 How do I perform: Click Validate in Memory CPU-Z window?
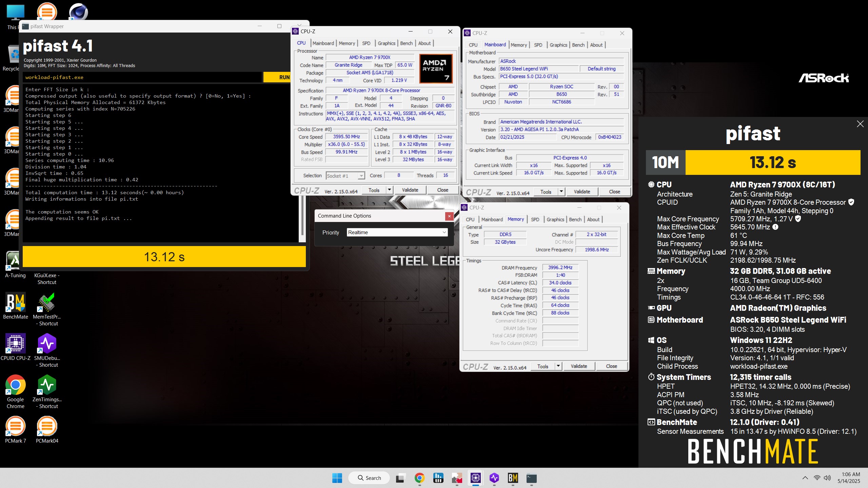[579, 366]
